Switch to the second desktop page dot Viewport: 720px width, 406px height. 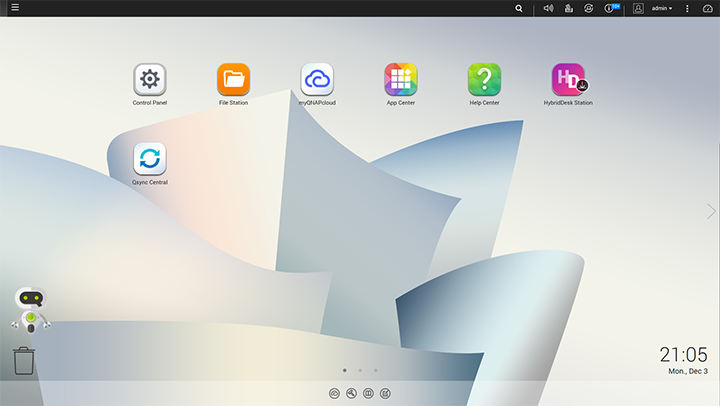point(360,370)
